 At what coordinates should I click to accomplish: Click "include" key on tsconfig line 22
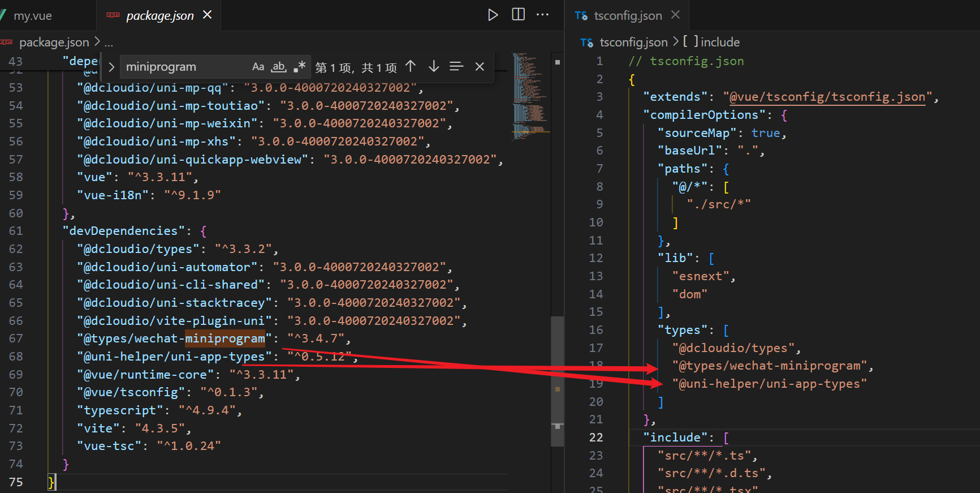[675, 438]
